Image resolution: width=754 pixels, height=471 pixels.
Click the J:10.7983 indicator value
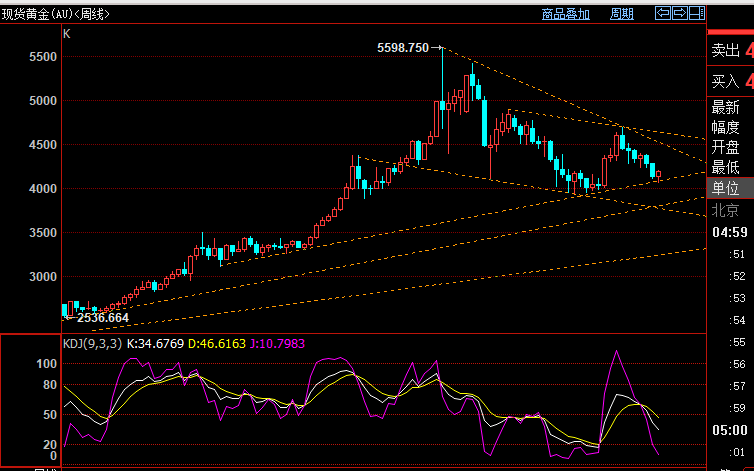pyautogui.click(x=277, y=344)
